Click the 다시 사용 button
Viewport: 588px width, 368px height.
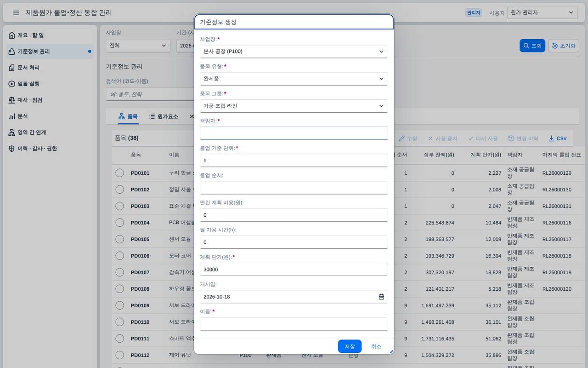tap(483, 138)
